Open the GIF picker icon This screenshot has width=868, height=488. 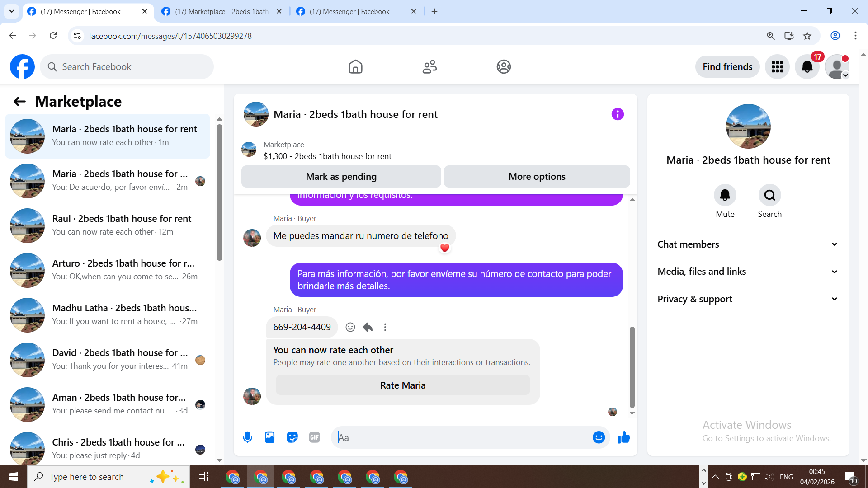[x=315, y=437]
